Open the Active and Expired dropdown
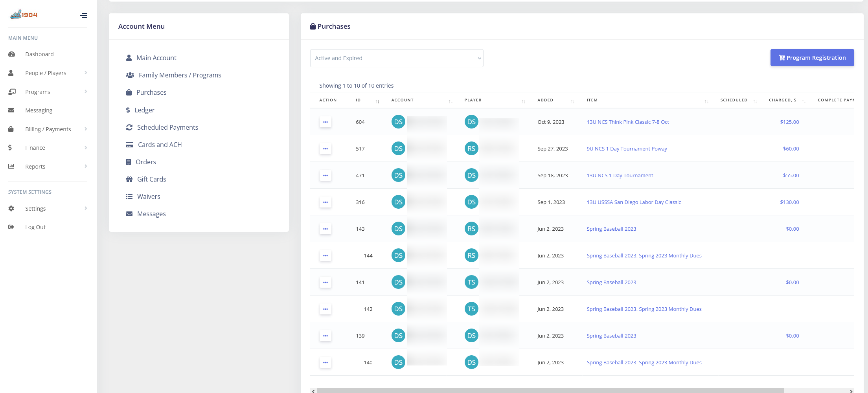Viewport: 868px width, 393px height. [397, 58]
